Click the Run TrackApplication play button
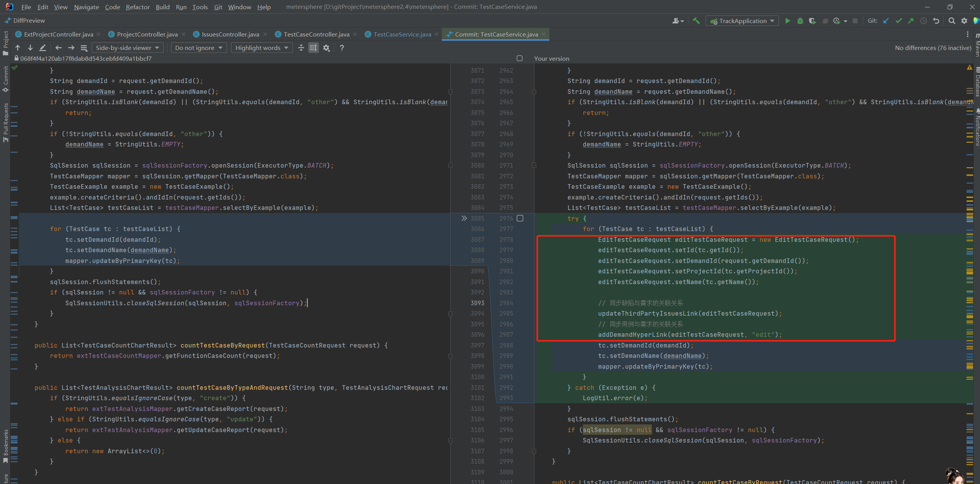 (x=788, y=21)
